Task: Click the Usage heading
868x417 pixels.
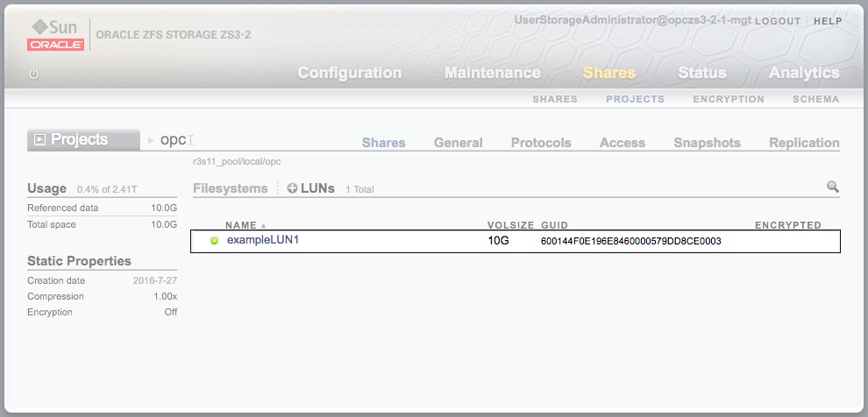Action: point(47,188)
